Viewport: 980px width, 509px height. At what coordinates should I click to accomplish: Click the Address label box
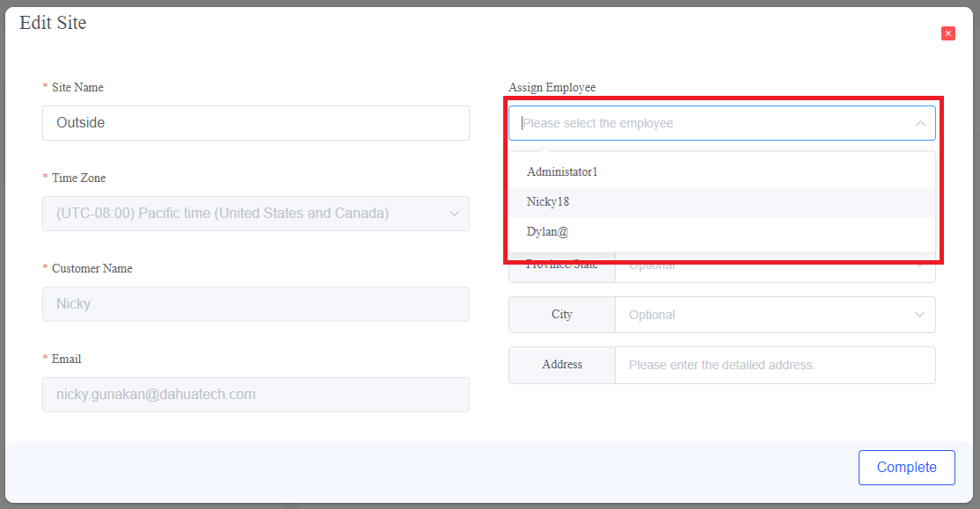click(562, 365)
